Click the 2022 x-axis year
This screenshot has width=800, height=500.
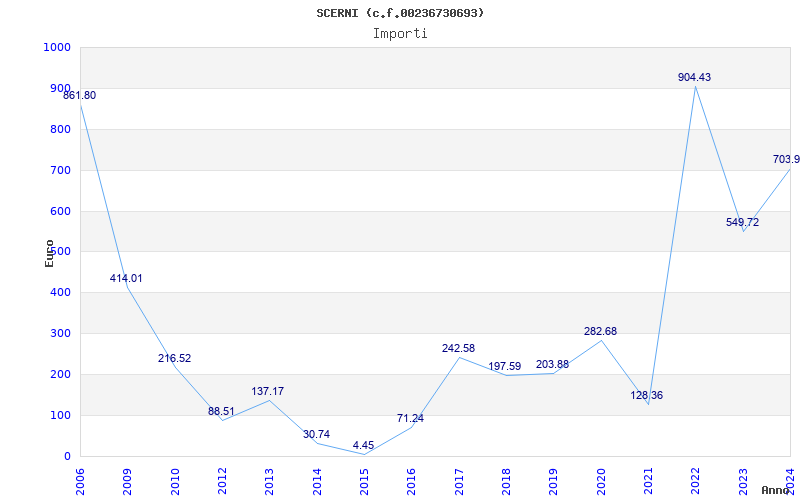696,482
